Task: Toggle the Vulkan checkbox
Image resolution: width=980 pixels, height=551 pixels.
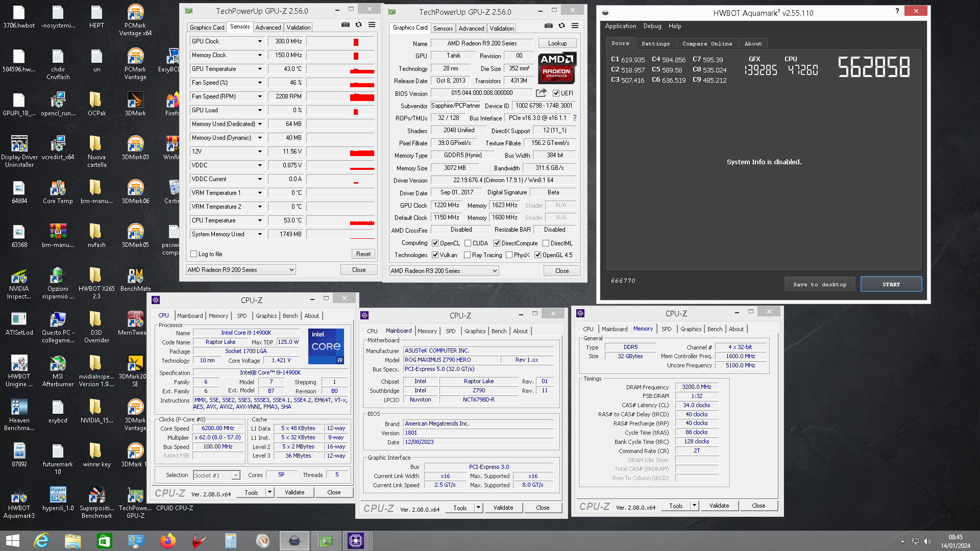Action: pyautogui.click(x=435, y=255)
